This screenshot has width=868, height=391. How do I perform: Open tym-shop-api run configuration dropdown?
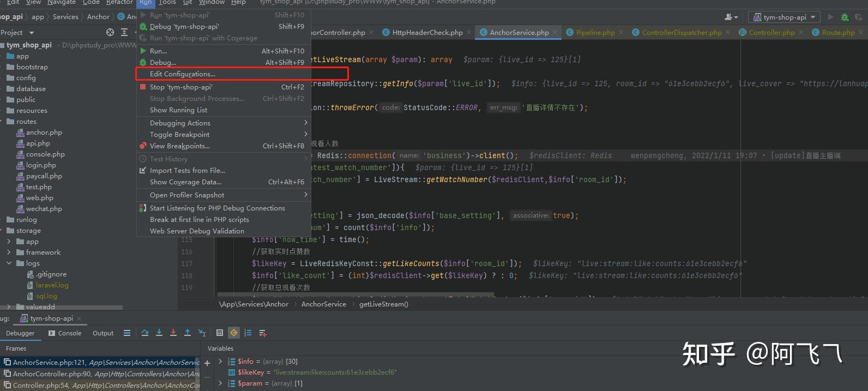785,17
